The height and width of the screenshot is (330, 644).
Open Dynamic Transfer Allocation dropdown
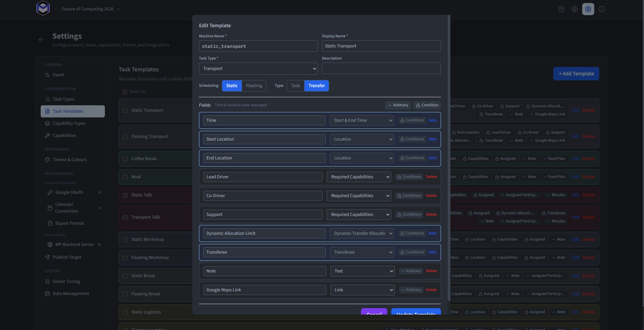click(362, 233)
